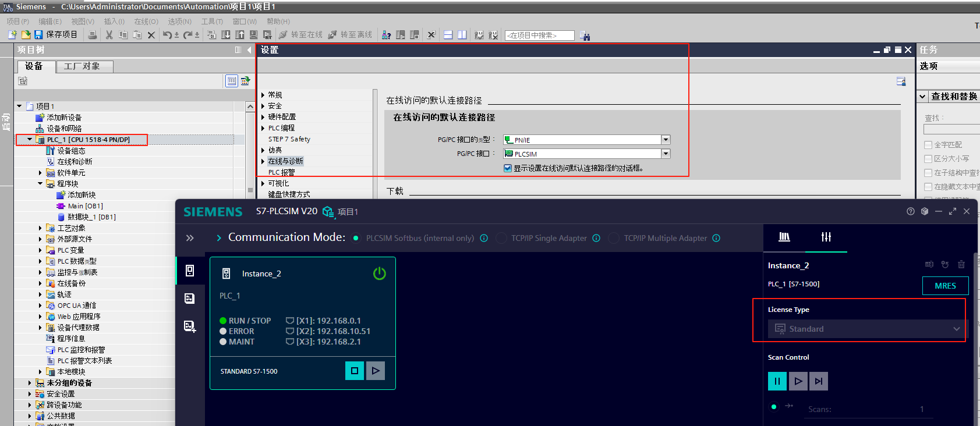Expand the 软件单元 node

tap(40, 173)
